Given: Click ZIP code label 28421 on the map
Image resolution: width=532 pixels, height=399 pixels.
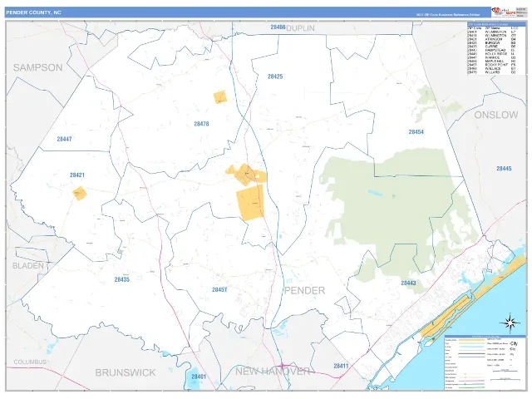Looking at the screenshot, I should (x=77, y=175).
